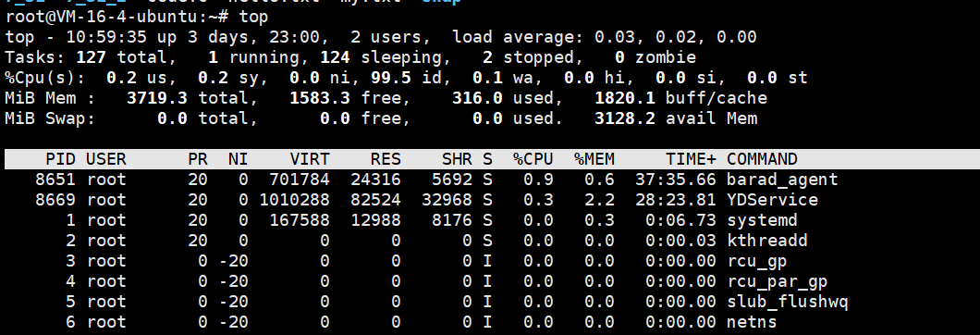
Task: Click the PID column header
Action: tap(61, 159)
